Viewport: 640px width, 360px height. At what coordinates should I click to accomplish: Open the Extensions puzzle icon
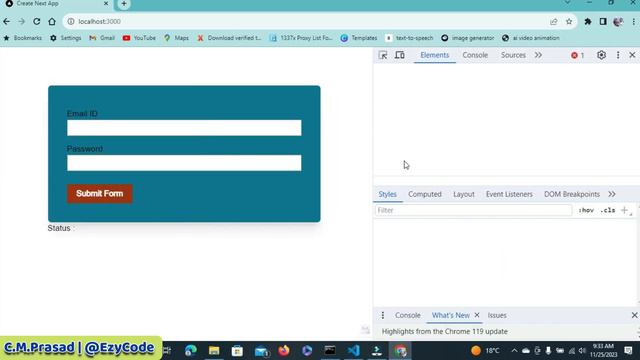pos(588,22)
